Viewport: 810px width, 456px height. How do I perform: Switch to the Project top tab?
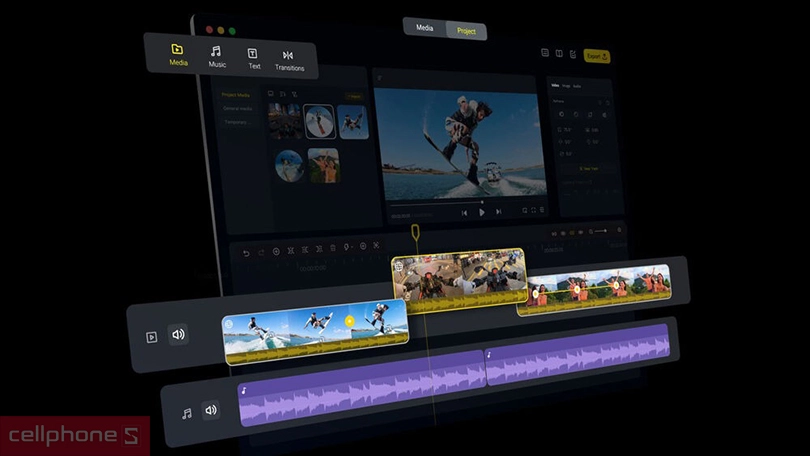466,30
